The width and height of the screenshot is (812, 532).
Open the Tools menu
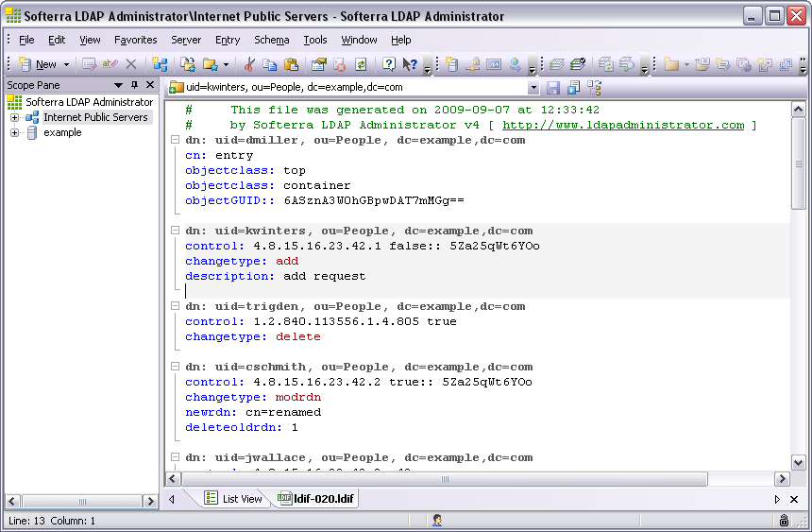coord(314,40)
